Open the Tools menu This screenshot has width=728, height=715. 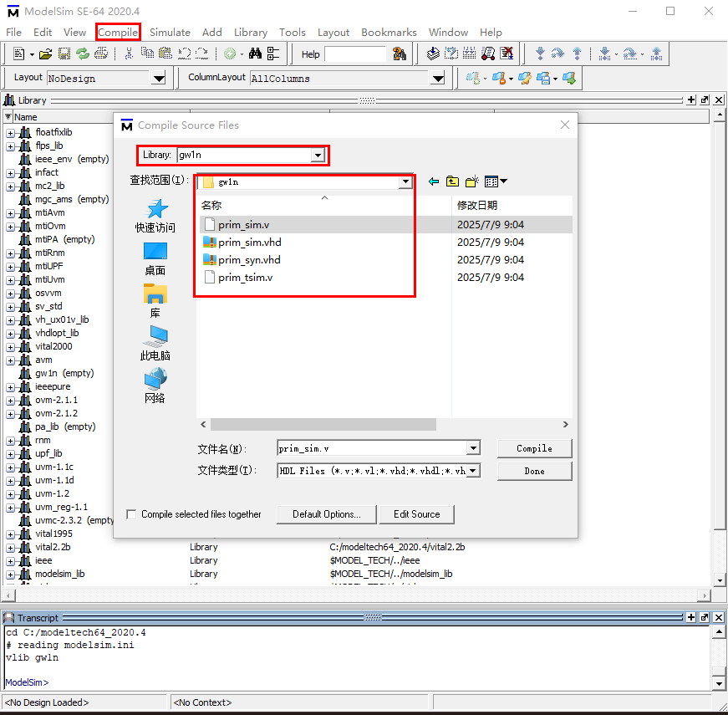click(x=293, y=32)
